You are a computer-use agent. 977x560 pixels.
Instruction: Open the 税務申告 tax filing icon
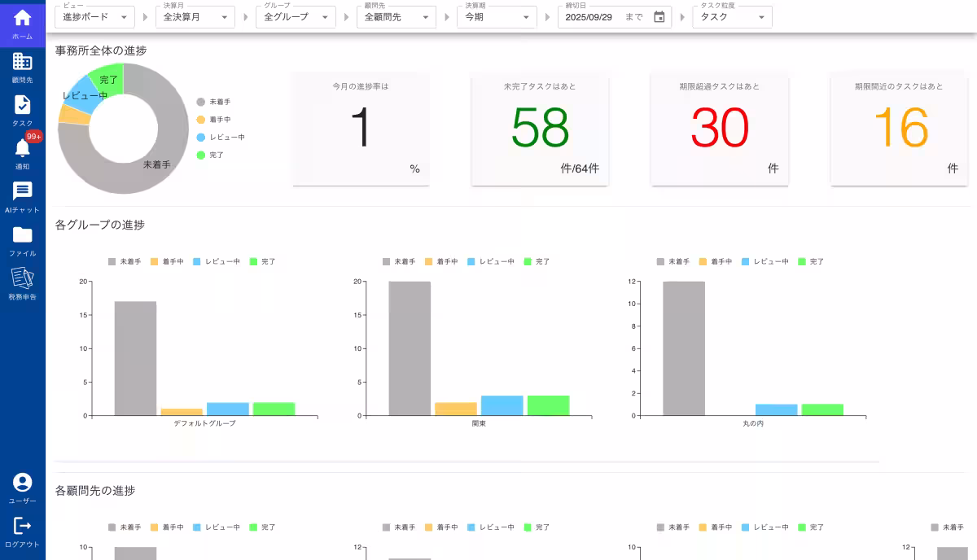23,278
